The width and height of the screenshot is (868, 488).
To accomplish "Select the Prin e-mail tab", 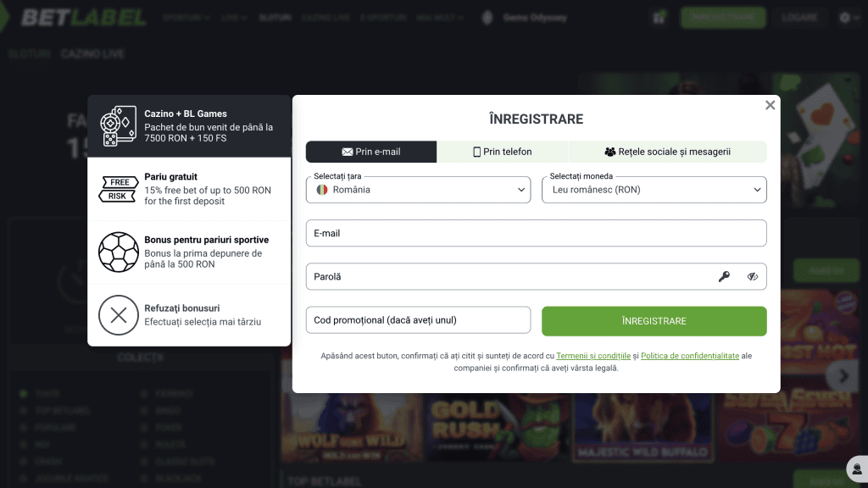I will tap(371, 152).
